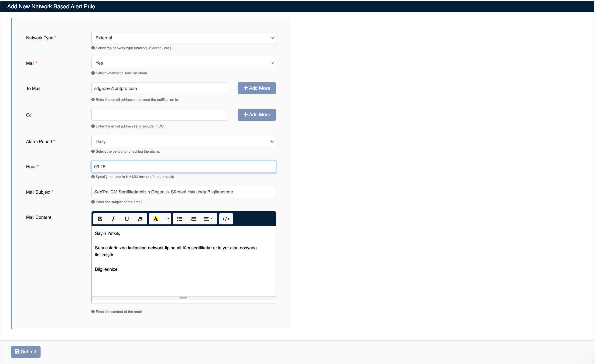Open the Mail Yes/No dropdown
Image resolution: width=595 pixels, height=364 pixels.
[184, 63]
